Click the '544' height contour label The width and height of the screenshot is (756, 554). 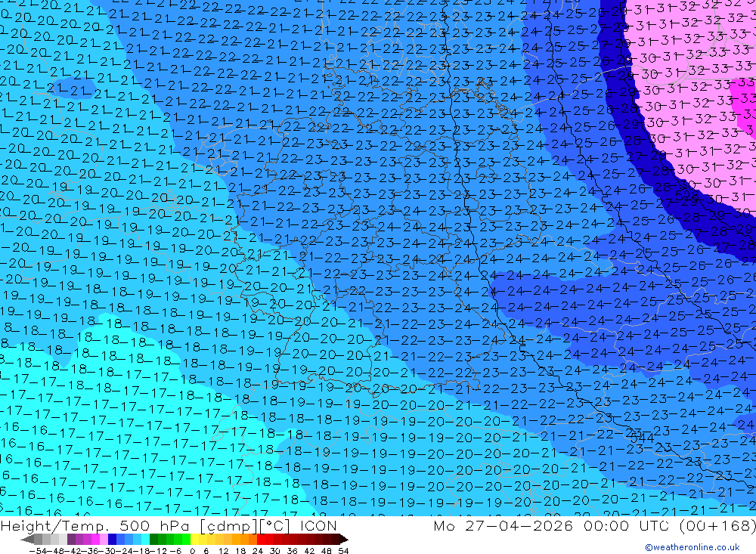[x=643, y=438]
